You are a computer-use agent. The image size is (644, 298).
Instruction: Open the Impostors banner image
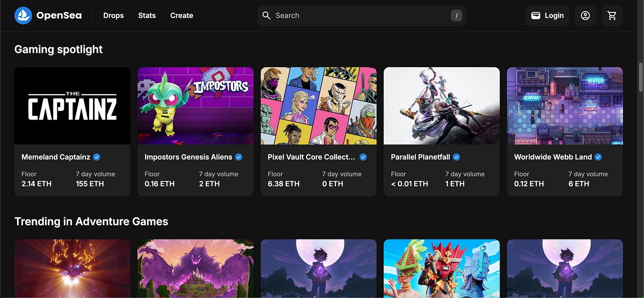click(x=195, y=106)
